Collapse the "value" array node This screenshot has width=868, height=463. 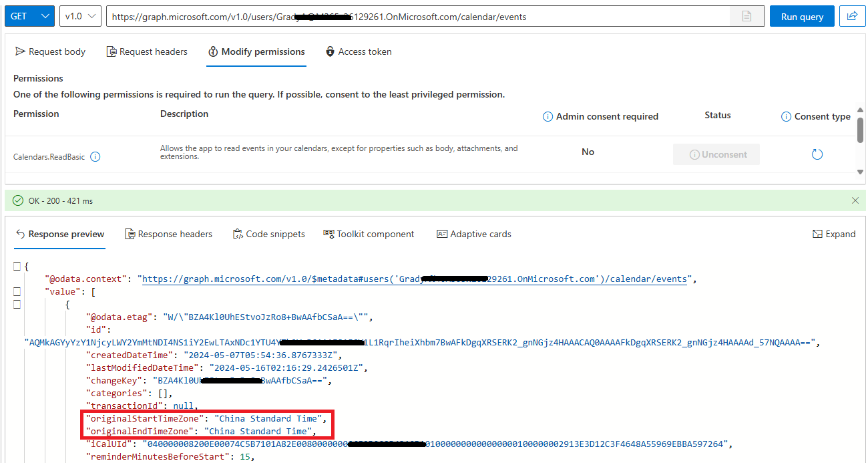pyautogui.click(x=17, y=292)
